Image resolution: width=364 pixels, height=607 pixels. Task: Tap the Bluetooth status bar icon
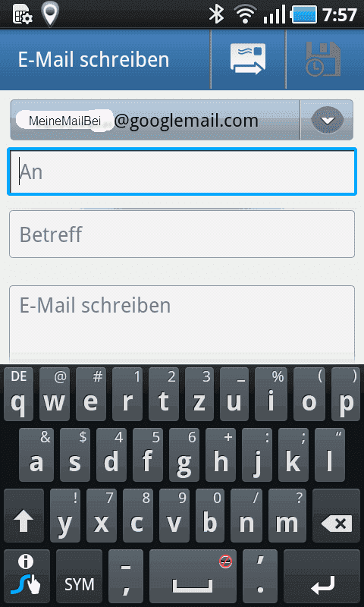tap(217, 14)
